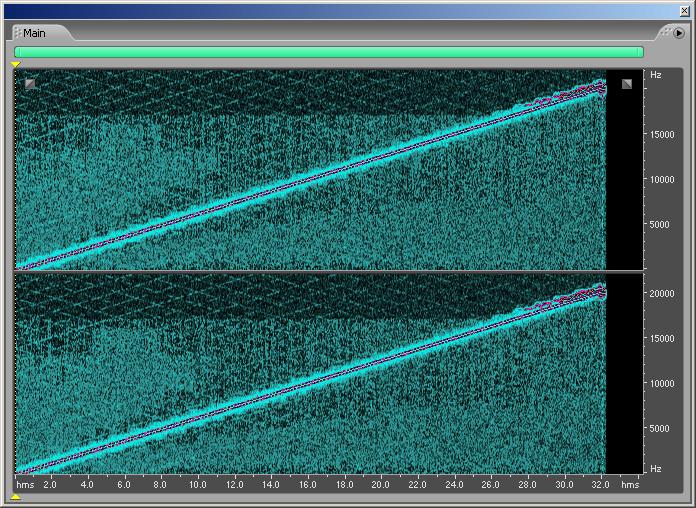Click 5000 on the upper channel frequency scale
Viewport: 696px width, 508px height.
(659, 224)
